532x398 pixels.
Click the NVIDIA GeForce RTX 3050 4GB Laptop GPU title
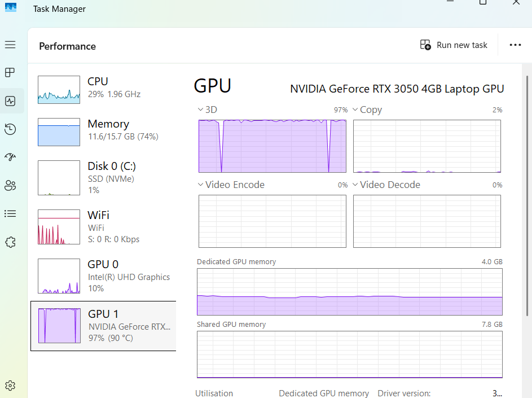coord(397,89)
